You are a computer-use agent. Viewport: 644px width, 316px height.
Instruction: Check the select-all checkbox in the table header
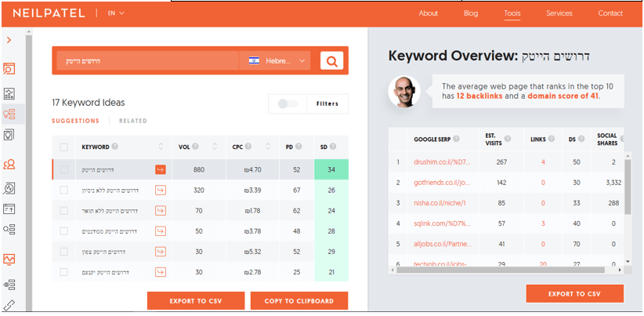click(64, 147)
